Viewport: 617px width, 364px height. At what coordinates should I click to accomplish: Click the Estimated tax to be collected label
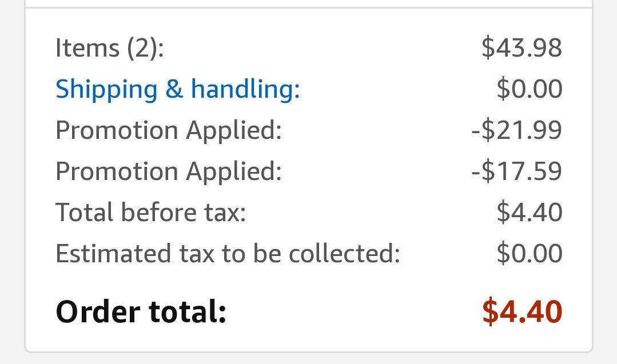(x=227, y=254)
